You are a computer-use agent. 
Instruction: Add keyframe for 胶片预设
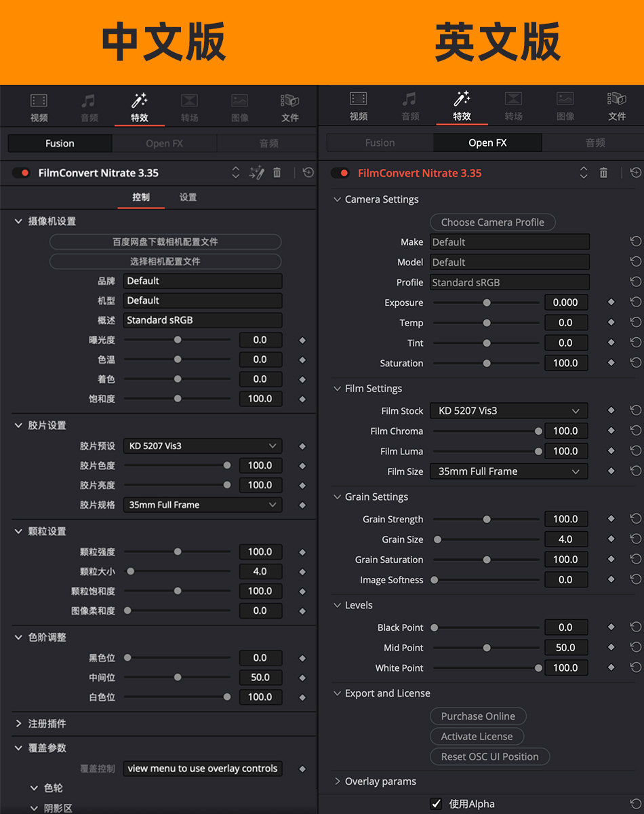[x=302, y=446]
